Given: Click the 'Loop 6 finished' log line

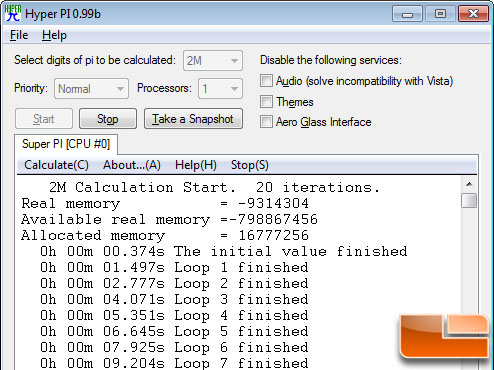Looking at the screenshot, I should [x=174, y=348].
